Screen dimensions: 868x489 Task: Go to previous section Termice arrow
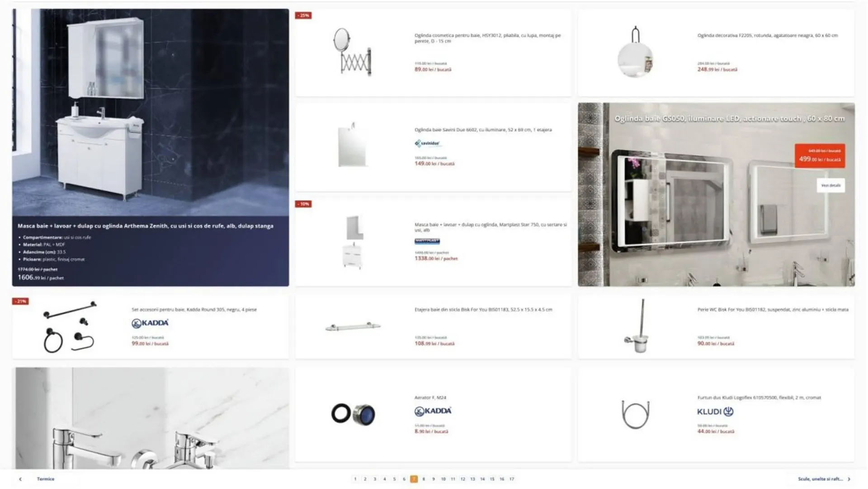20,479
